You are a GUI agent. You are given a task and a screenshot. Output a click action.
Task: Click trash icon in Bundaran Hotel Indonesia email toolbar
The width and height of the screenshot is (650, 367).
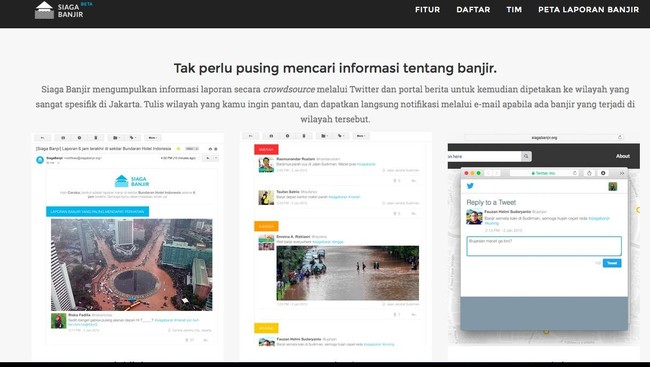pos(96,138)
